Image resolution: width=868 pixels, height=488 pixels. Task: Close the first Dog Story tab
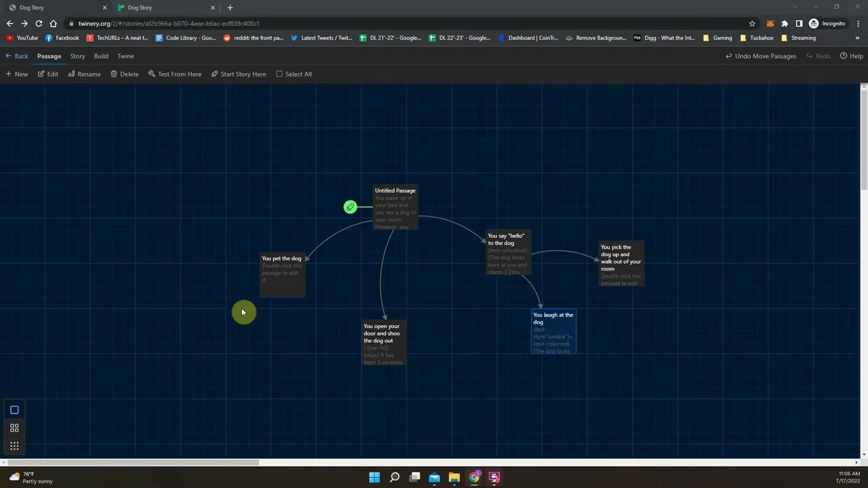click(104, 7)
